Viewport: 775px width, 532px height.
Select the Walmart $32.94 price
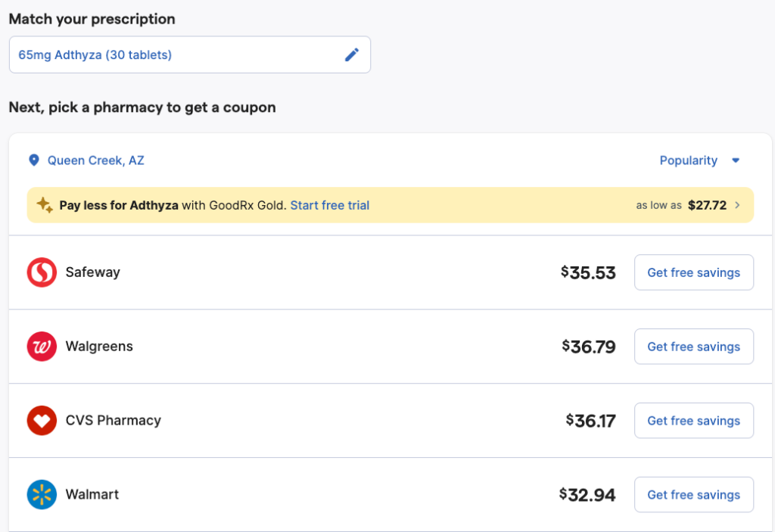pyautogui.click(x=587, y=495)
